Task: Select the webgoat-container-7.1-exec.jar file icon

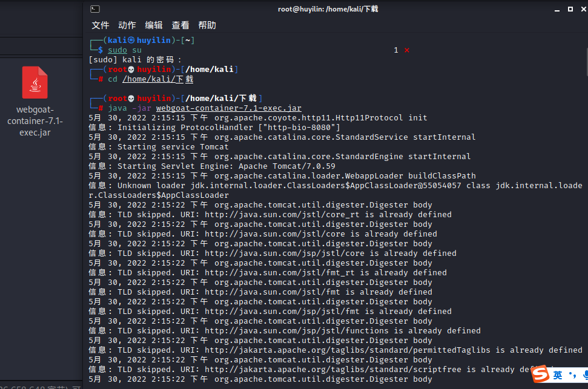Action: (35, 82)
